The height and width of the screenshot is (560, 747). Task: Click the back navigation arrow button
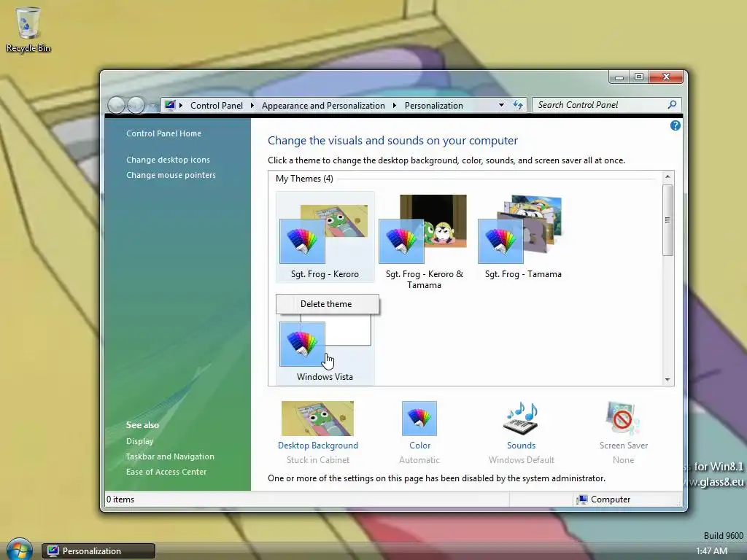click(x=116, y=105)
